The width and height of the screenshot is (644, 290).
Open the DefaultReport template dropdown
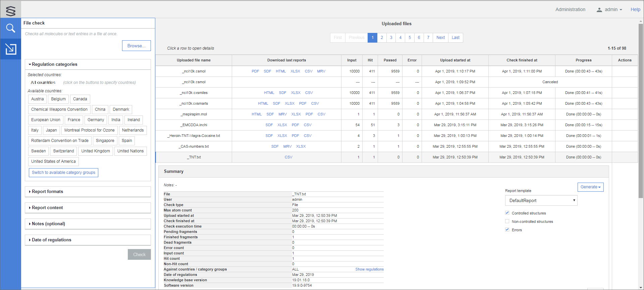(541, 200)
